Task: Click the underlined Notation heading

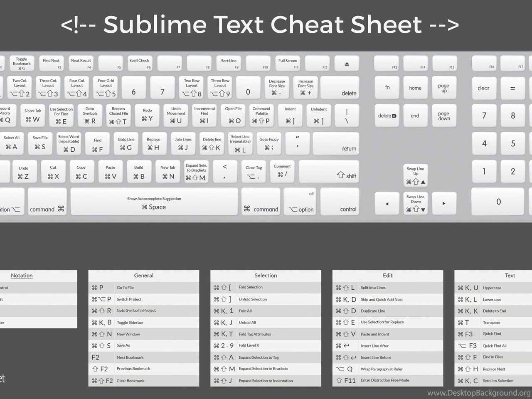Action: click(x=22, y=276)
